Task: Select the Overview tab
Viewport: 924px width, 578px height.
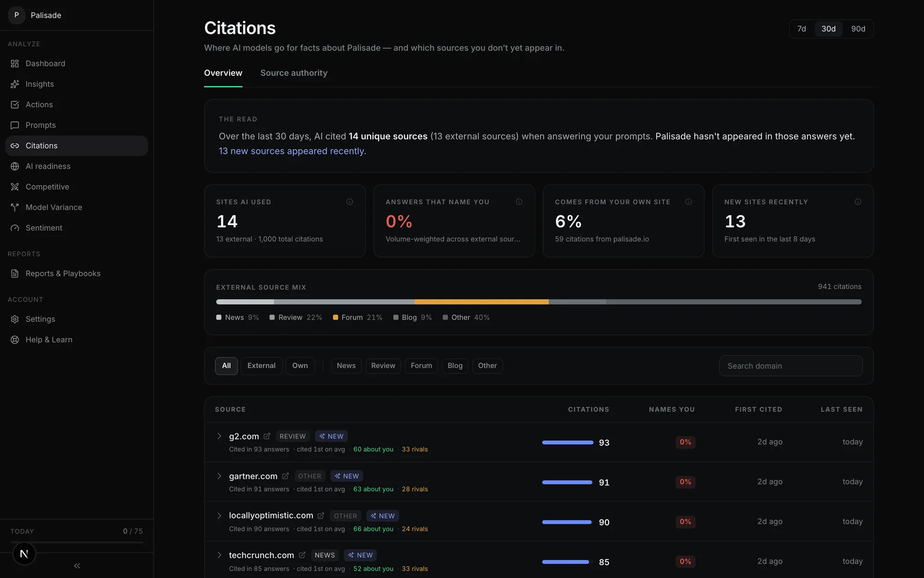Action: (223, 73)
